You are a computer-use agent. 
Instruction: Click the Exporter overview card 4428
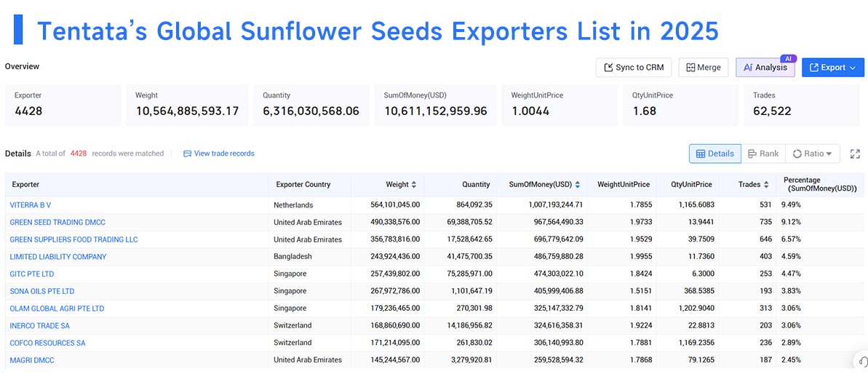[63, 105]
